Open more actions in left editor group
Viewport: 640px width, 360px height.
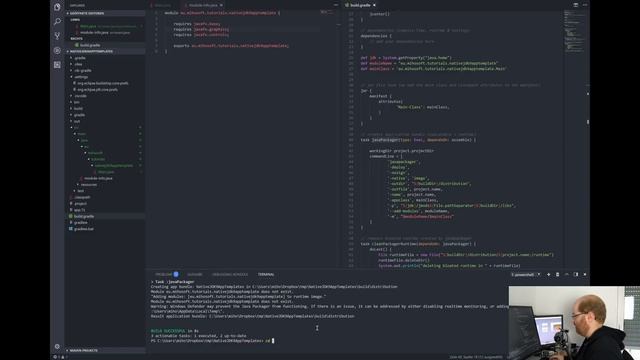(336, 5)
